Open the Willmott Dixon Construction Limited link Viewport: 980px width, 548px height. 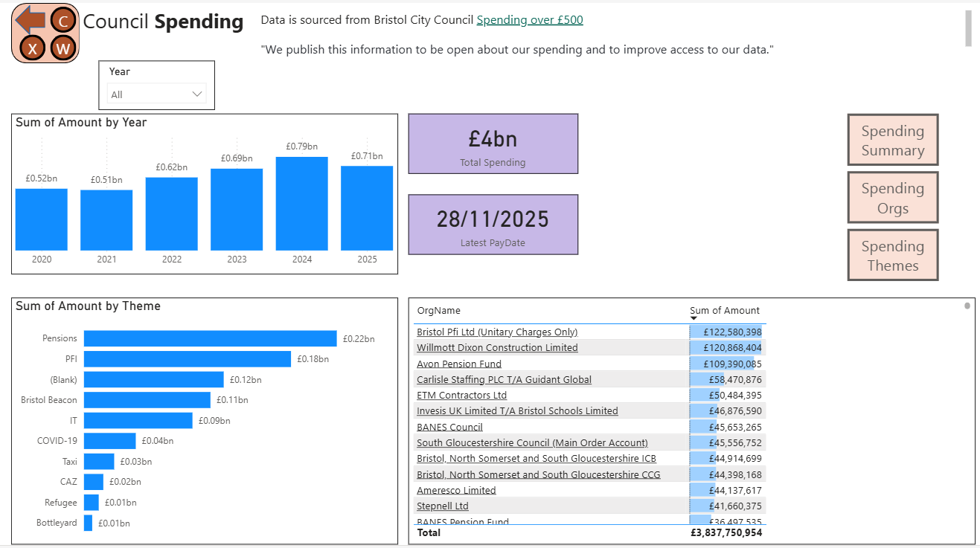click(496, 347)
